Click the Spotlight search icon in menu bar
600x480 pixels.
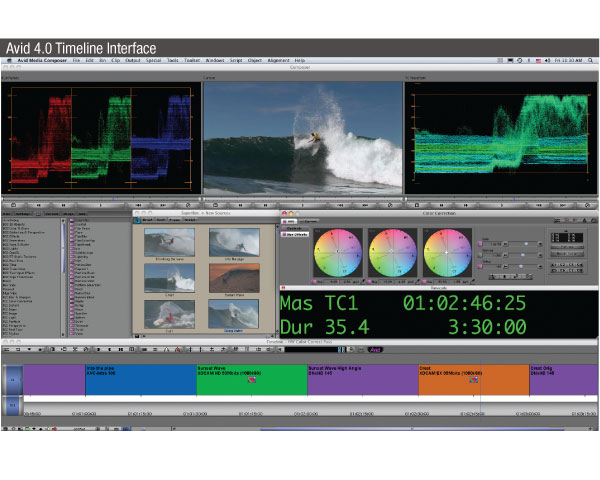click(x=590, y=60)
